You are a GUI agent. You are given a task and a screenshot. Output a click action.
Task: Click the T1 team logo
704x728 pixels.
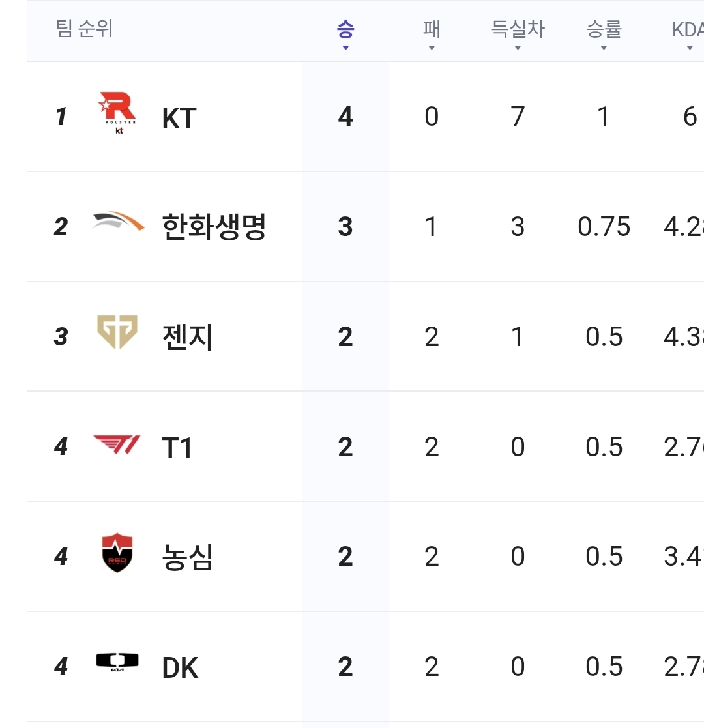(117, 445)
